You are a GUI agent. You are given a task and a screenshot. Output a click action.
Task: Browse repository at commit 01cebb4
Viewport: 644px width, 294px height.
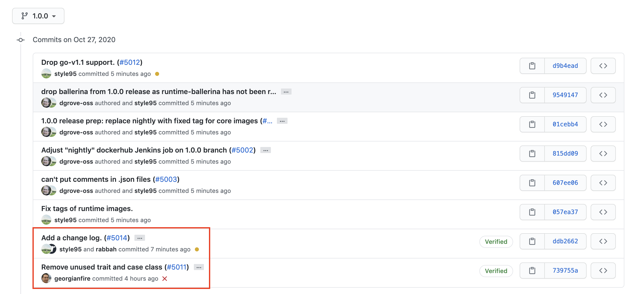click(603, 124)
